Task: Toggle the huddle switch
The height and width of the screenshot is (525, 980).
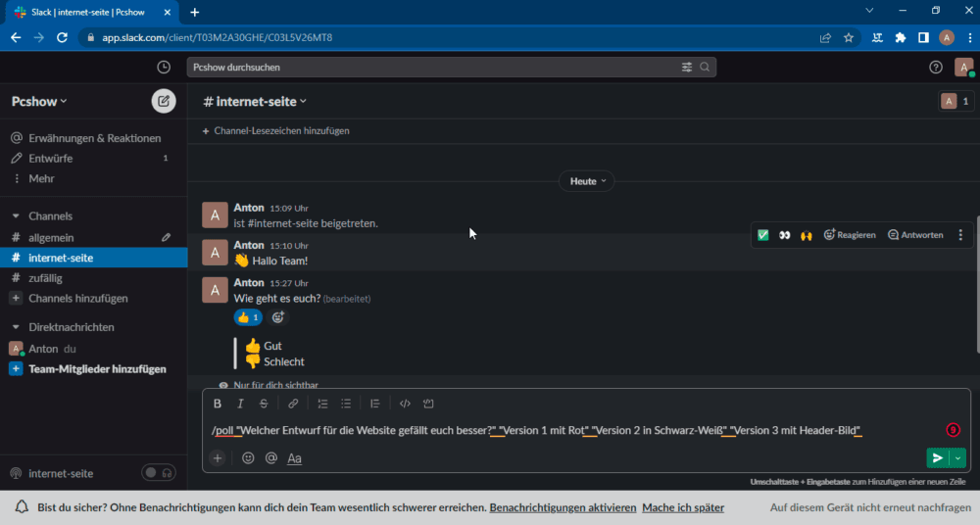Action: (x=158, y=473)
